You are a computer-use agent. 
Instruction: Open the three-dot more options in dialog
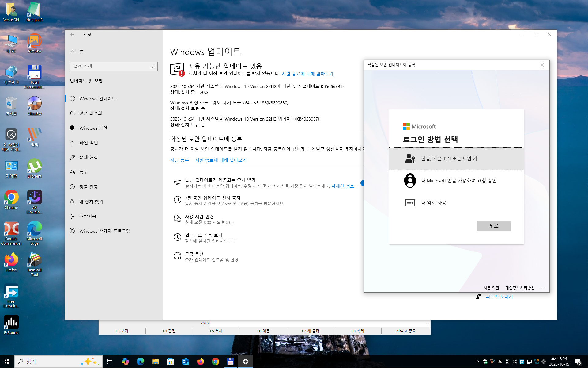(543, 288)
